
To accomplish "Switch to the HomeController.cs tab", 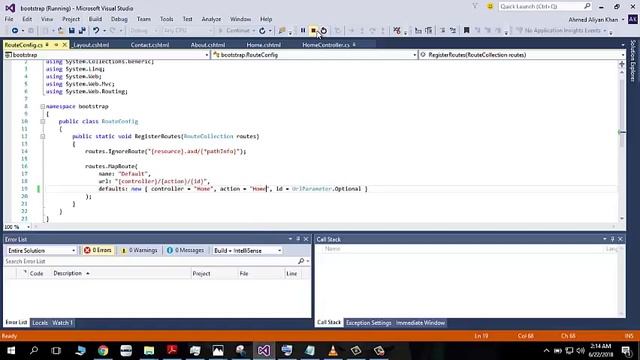I will 326,45.
